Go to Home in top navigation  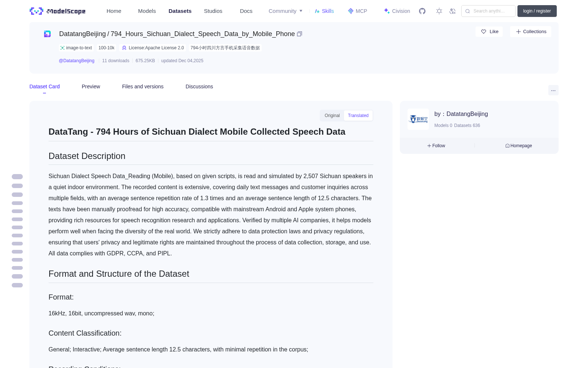click(x=114, y=11)
